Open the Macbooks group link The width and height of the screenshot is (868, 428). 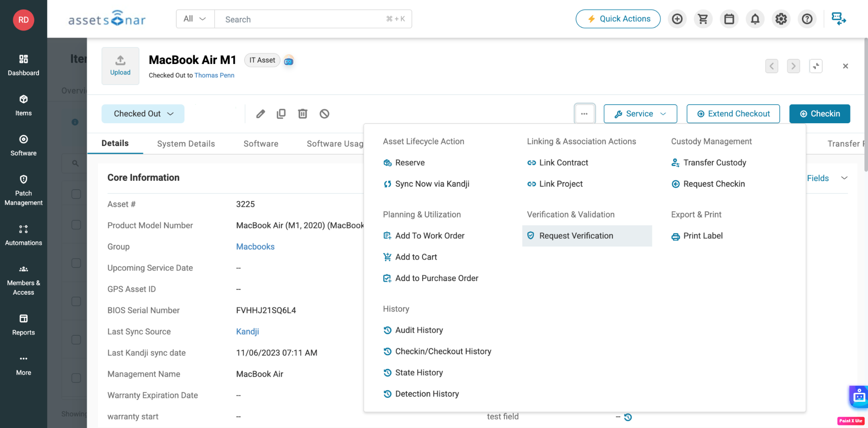(x=255, y=247)
